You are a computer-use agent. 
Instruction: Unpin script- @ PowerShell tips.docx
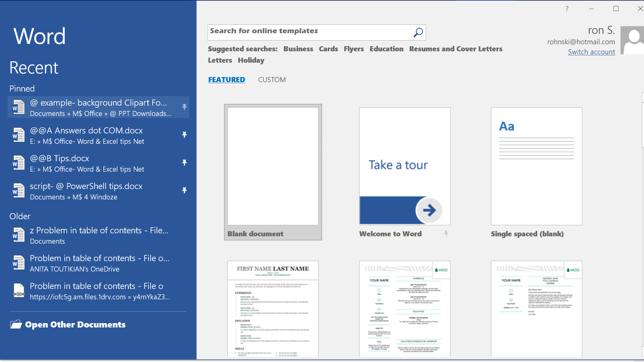pyautogui.click(x=184, y=190)
